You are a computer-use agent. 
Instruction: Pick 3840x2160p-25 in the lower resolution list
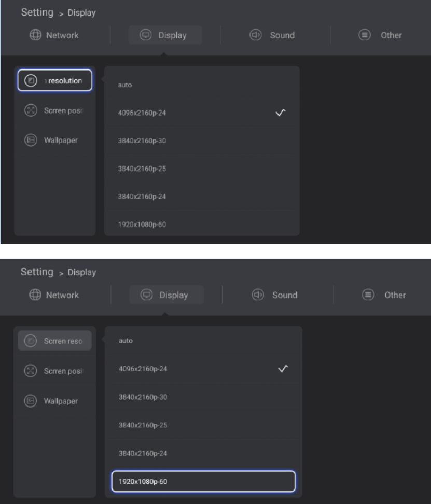point(203,425)
